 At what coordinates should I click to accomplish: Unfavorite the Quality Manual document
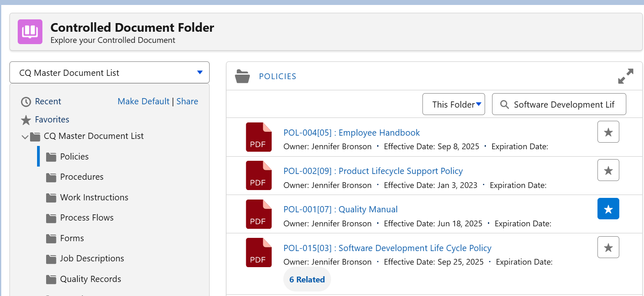608,209
